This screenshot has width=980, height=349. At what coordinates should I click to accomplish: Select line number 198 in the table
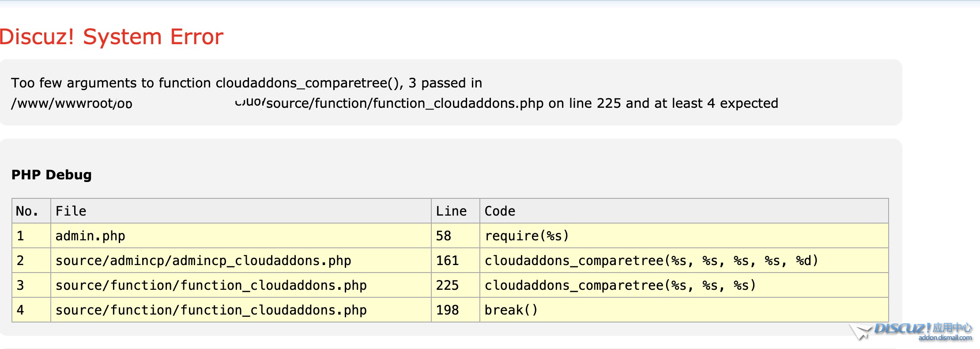coord(447,310)
